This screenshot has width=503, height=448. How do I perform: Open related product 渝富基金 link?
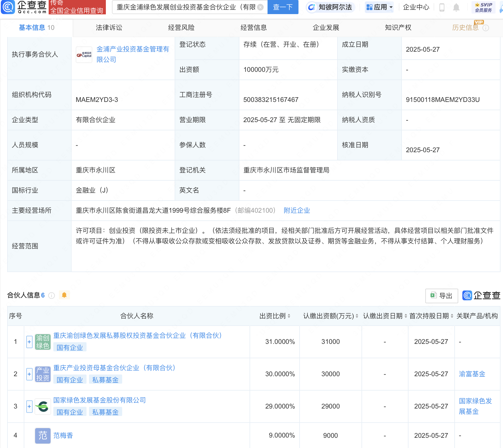coord(472,374)
